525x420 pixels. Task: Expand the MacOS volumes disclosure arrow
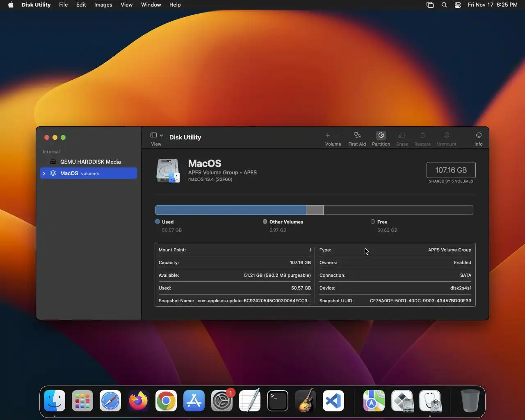(44, 173)
